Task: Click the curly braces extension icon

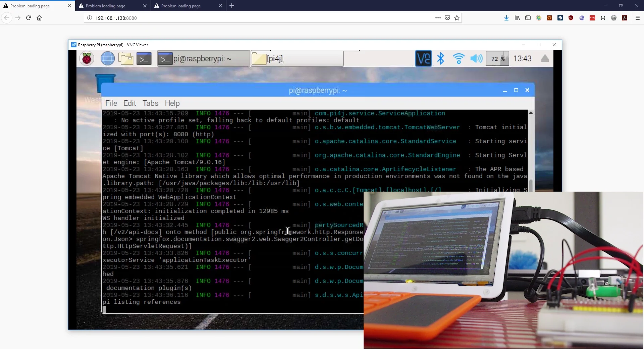Action: [603, 18]
